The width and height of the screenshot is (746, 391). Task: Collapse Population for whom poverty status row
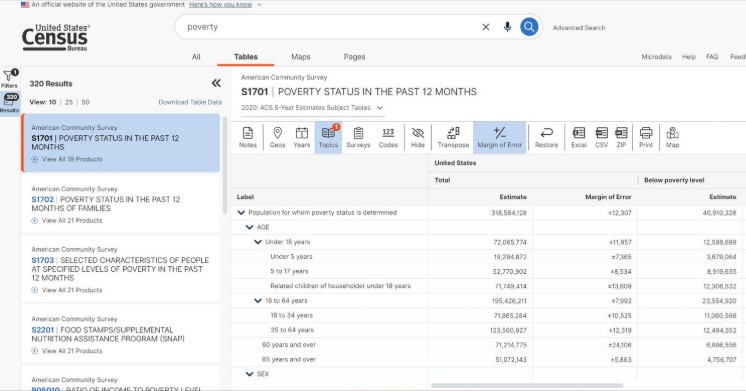click(241, 213)
